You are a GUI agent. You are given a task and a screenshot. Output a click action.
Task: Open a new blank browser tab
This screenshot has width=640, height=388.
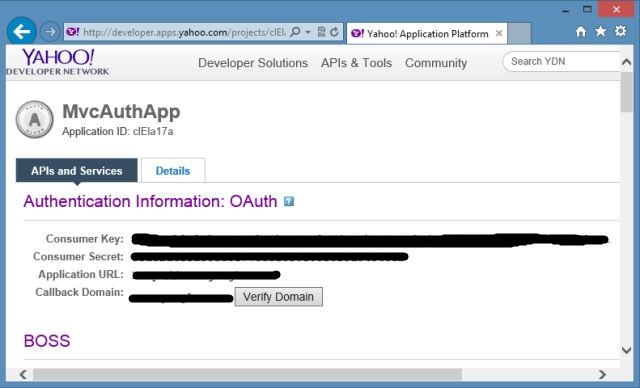point(519,33)
